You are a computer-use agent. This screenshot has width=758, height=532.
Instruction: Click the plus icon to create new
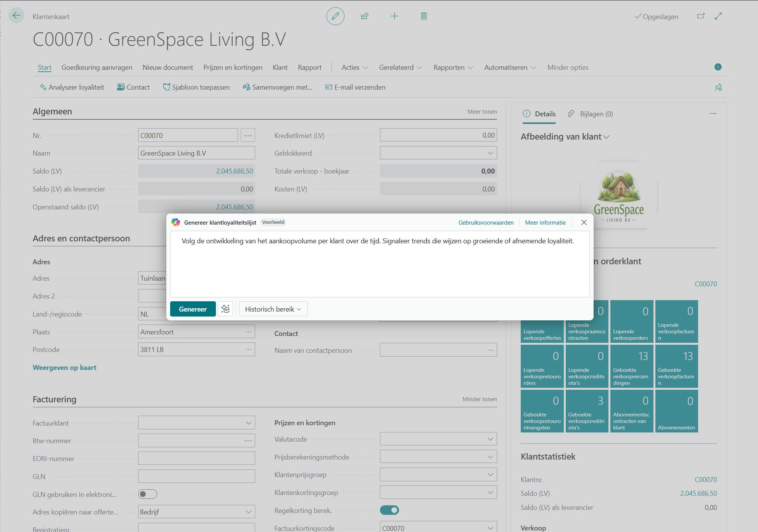pyautogui.click(x=394, y=16)
